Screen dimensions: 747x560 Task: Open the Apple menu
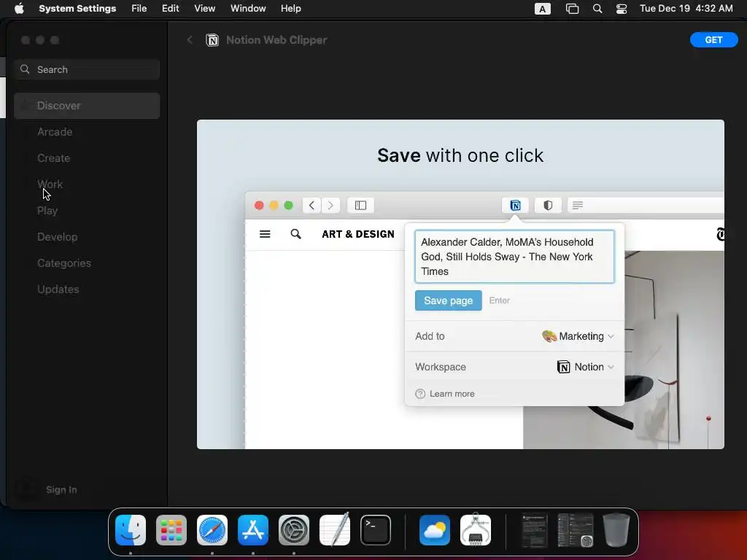(x=19, y=9)
